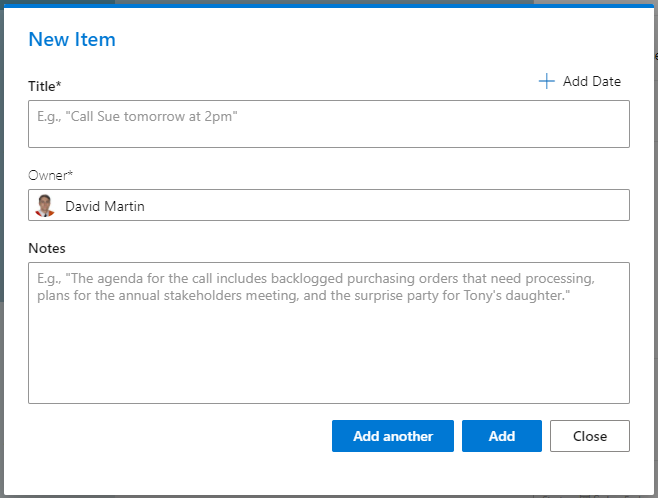
Task: Click the Title* field label
Action: 45,87
